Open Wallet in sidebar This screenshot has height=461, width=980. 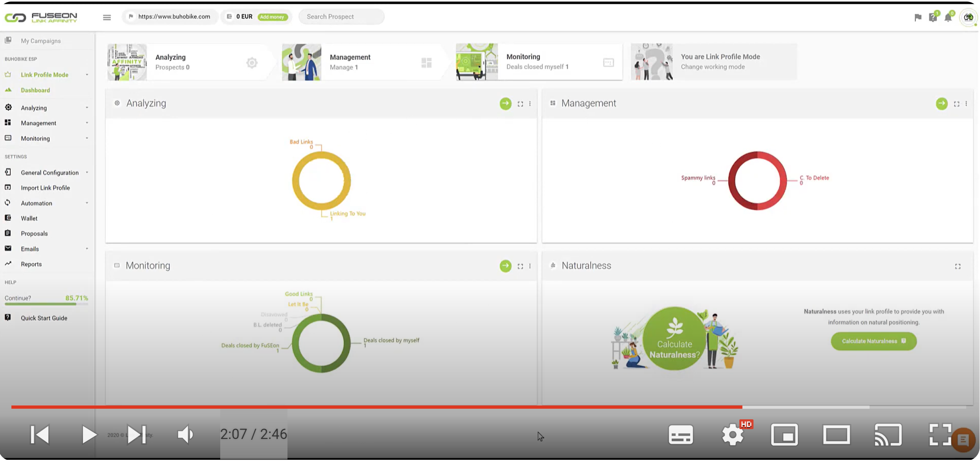(29, 218)
